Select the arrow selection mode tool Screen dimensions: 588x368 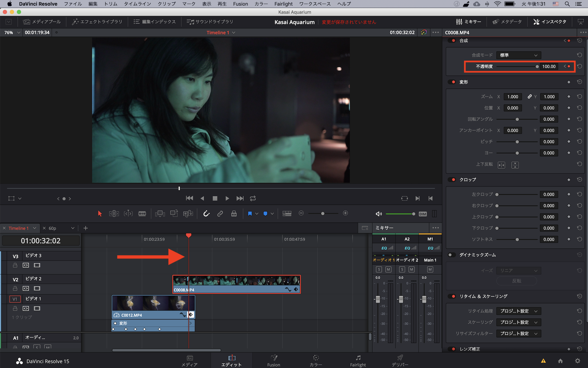pos(100,213)
